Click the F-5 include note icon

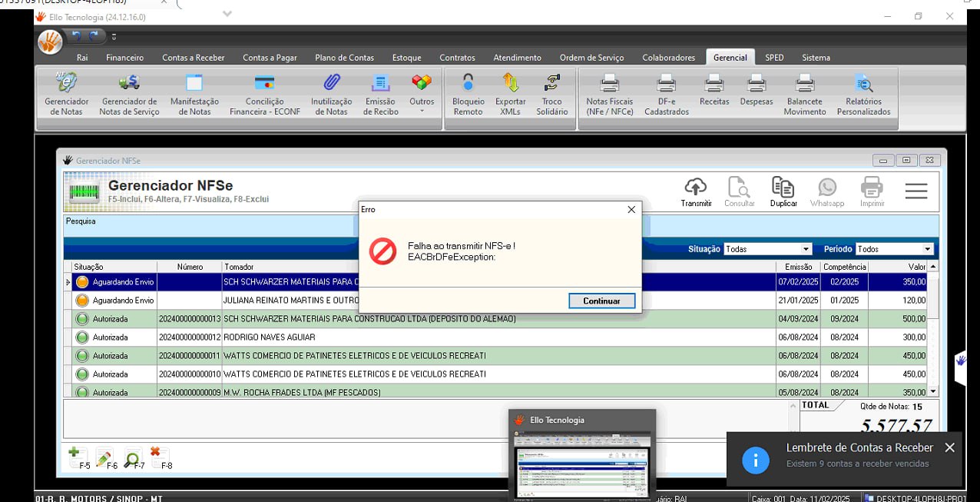pyautogui.click(x=78, y=457)
